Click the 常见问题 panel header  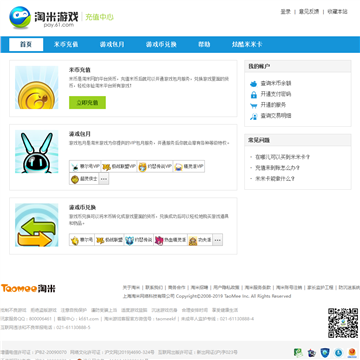[259, 140]
